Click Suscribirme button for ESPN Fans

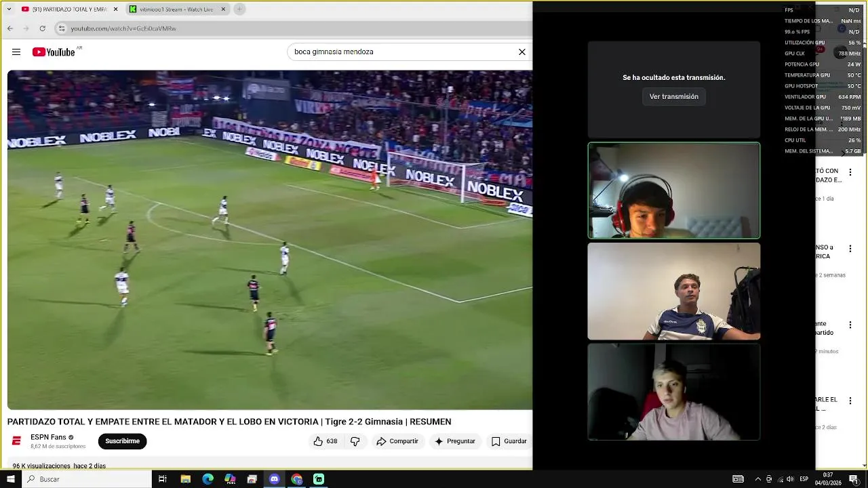pos(122,441)
